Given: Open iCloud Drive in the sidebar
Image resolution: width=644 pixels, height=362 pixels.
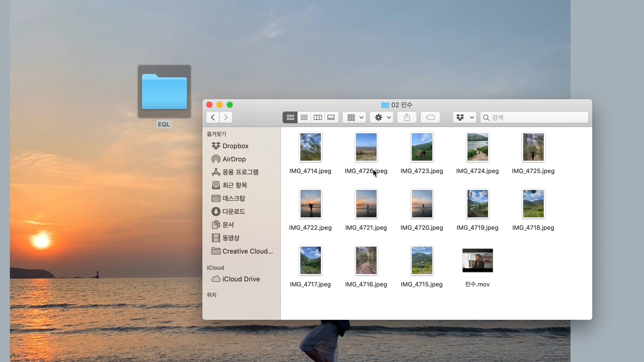Looking at the screenshot, I should 240,279.
